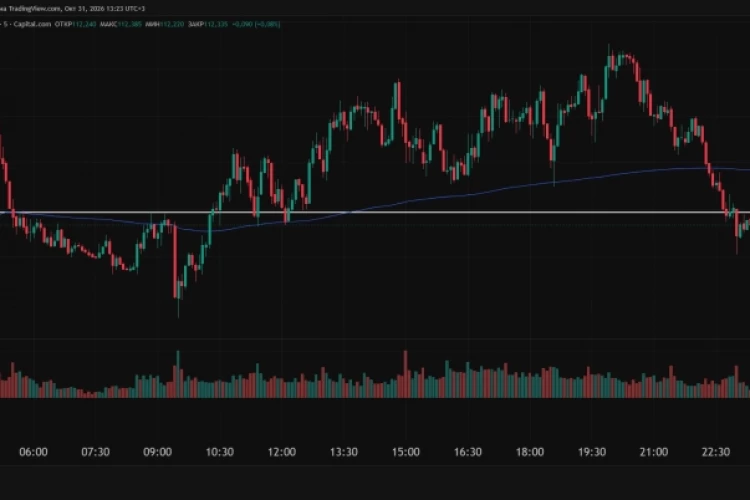Click the 13:30 time axis label
Viewport: 750px width, 500px height.
tap(343, 452)
